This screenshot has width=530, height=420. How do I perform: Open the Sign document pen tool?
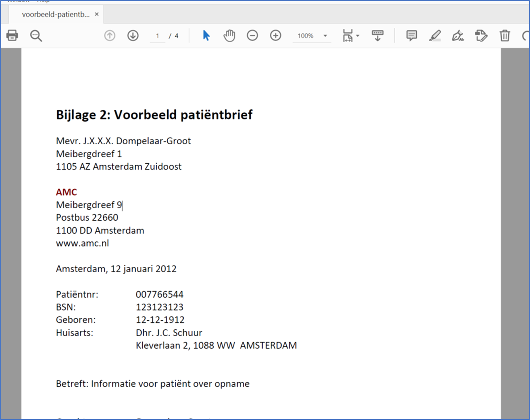458,36
